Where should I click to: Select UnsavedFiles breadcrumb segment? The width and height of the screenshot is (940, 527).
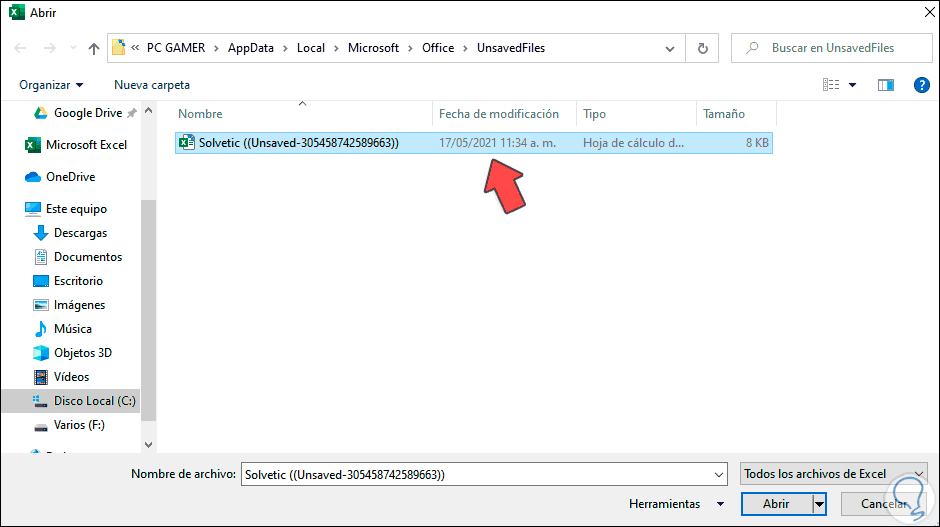pos(511,48)
